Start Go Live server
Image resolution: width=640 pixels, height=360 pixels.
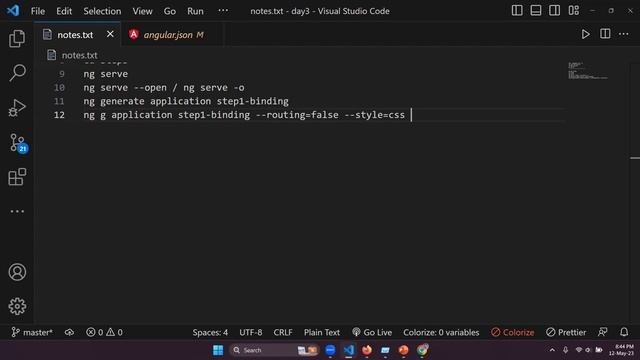click(x=372, y=332)
